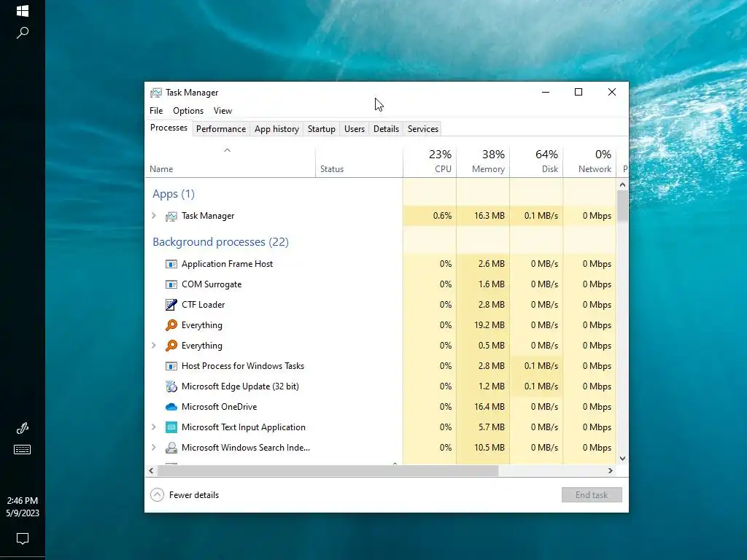Click the Fewer details circle arrow icon

pyautogui.click(x=158, y=495)
